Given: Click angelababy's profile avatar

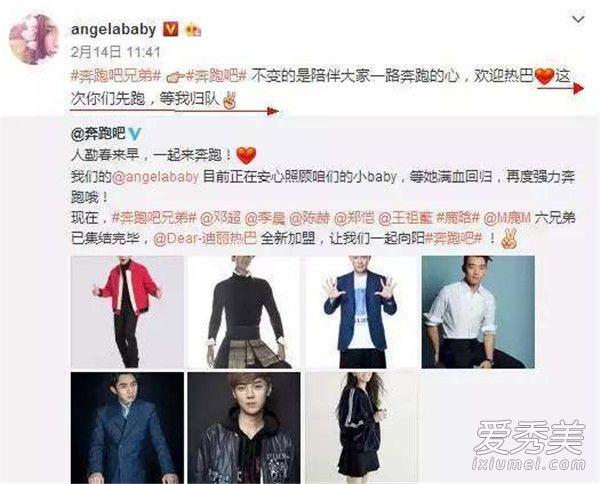Looking at the screenshot, I should 33,39.
